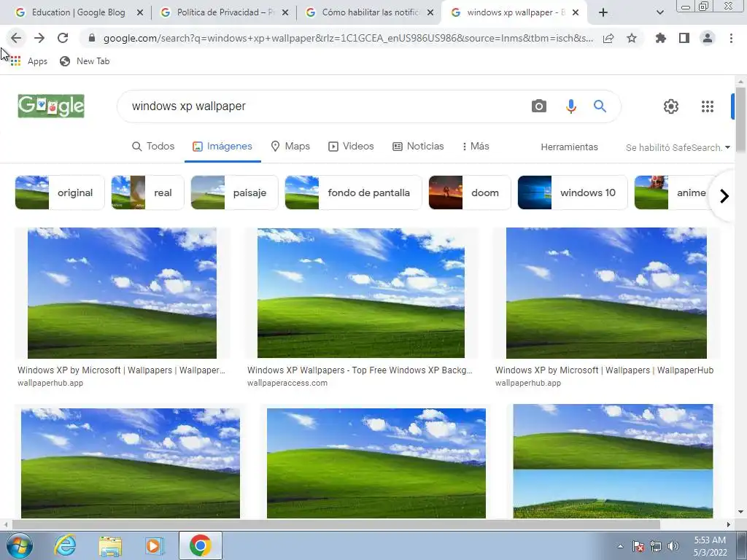Go back using the browser back arrow
The height and width of the screenshot is (560, 747).
coord(16,38)
